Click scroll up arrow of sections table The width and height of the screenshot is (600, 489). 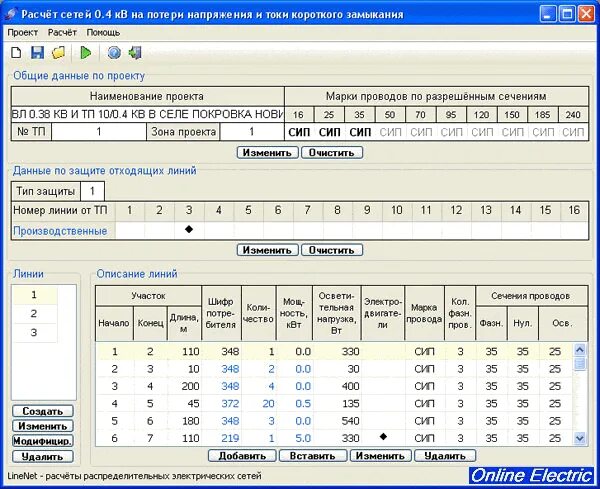coord(580,350)
